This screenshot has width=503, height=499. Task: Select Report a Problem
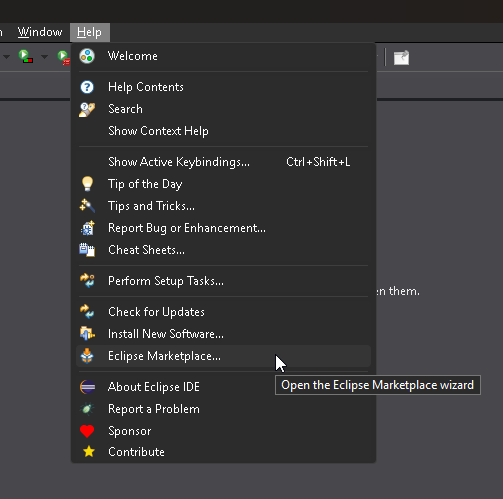[x=223, y=409]
